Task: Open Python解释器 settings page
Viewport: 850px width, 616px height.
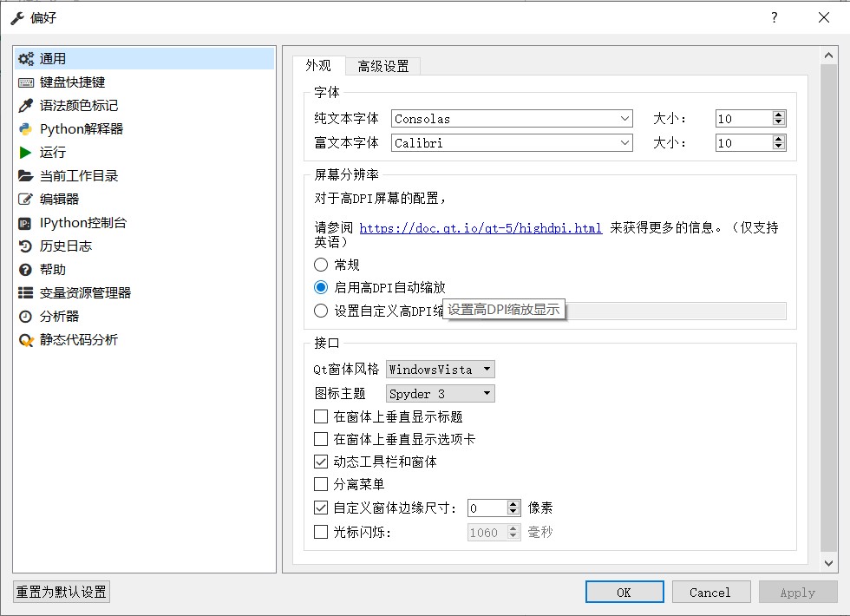Action: 144,129
